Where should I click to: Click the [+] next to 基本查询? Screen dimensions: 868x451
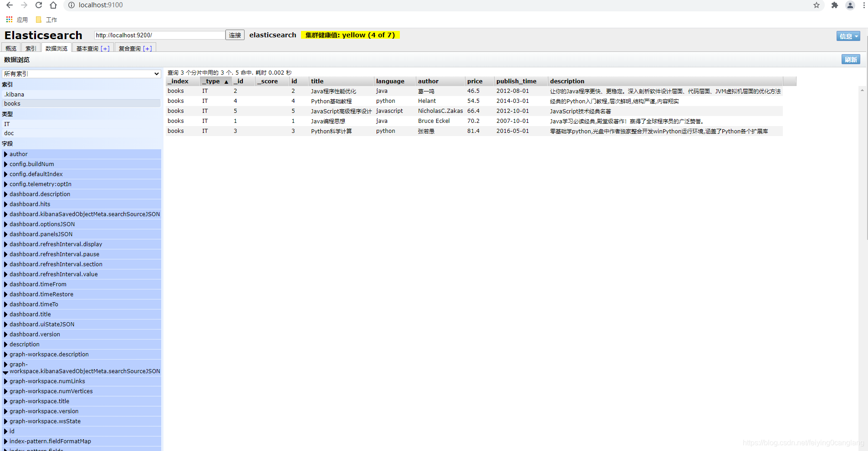[105, 49]
